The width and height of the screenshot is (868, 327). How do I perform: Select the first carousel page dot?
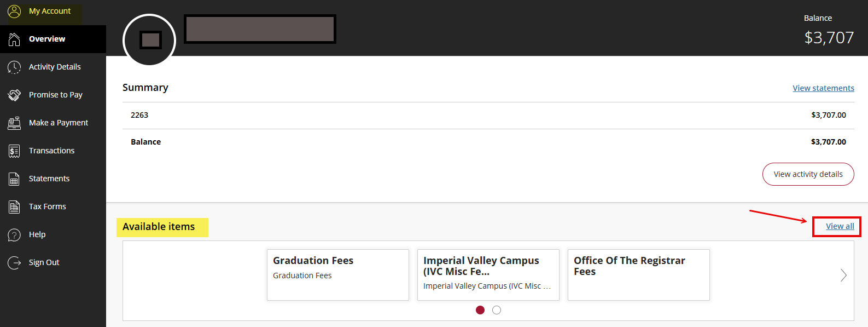pos(480,310)
